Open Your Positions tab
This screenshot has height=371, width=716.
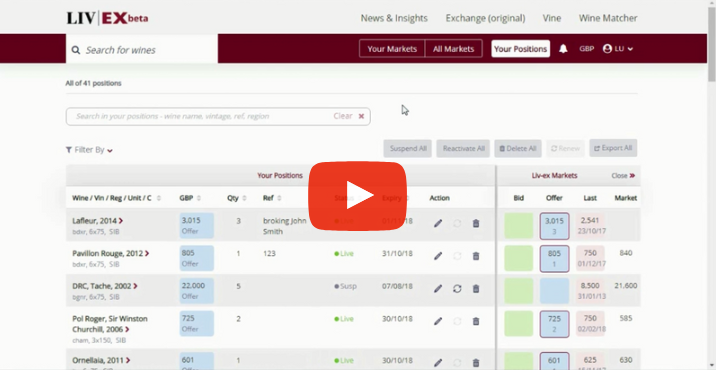point(521,49)
